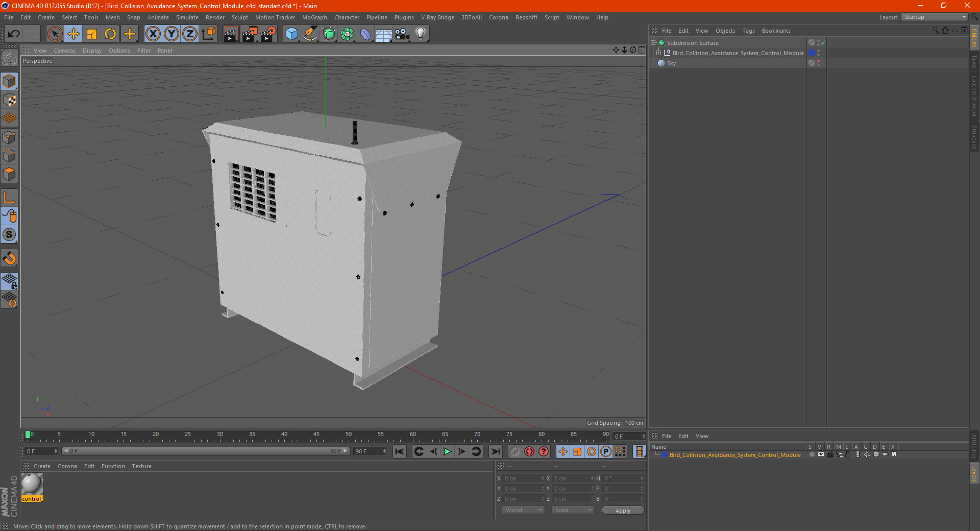Click the Apply button

point(623,511)
